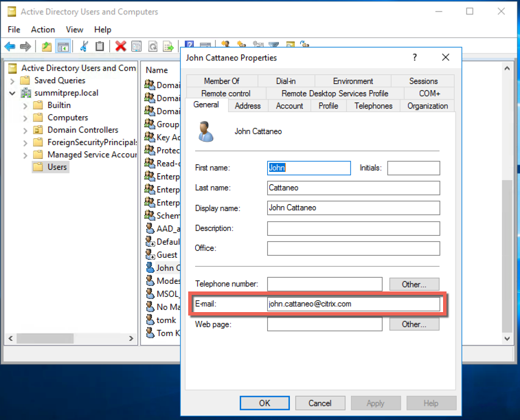
Task: Collapse the summitprep.local domain node
Action: (12, 93)
